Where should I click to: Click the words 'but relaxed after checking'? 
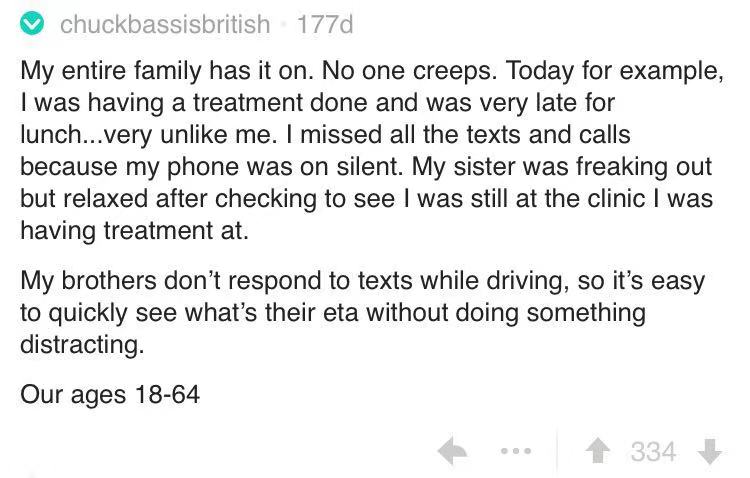[167, 199]
